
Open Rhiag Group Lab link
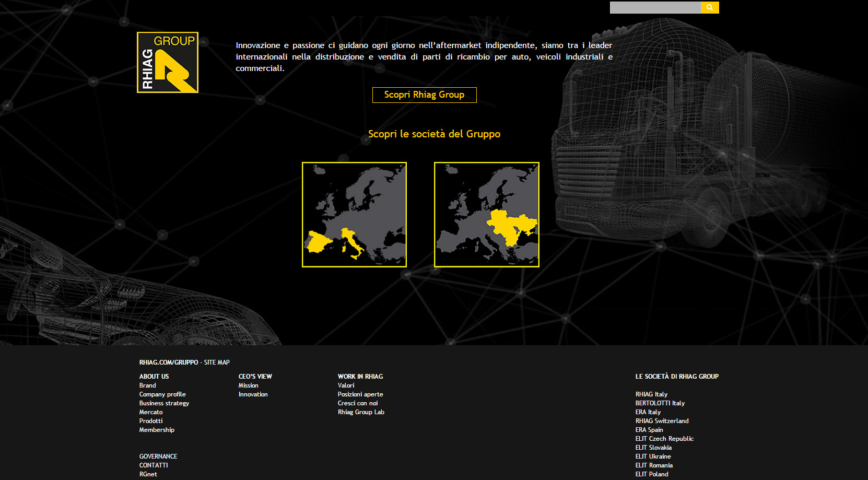pyautogui.click(x=361, y=412)
